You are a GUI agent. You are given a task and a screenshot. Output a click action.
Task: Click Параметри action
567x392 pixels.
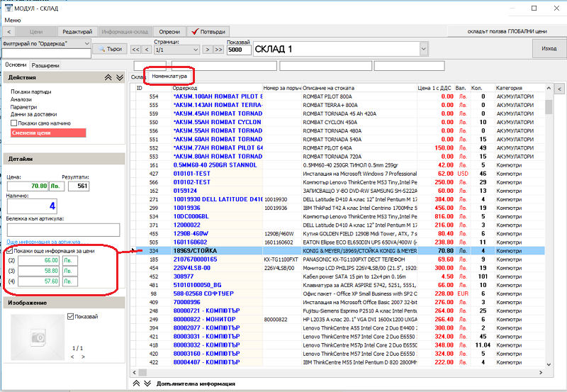click(23, 107)
